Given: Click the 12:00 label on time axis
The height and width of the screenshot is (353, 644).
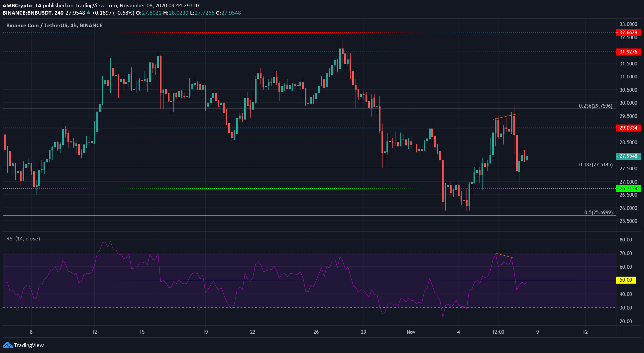Looking at the screenshot, I should [498, 332].
